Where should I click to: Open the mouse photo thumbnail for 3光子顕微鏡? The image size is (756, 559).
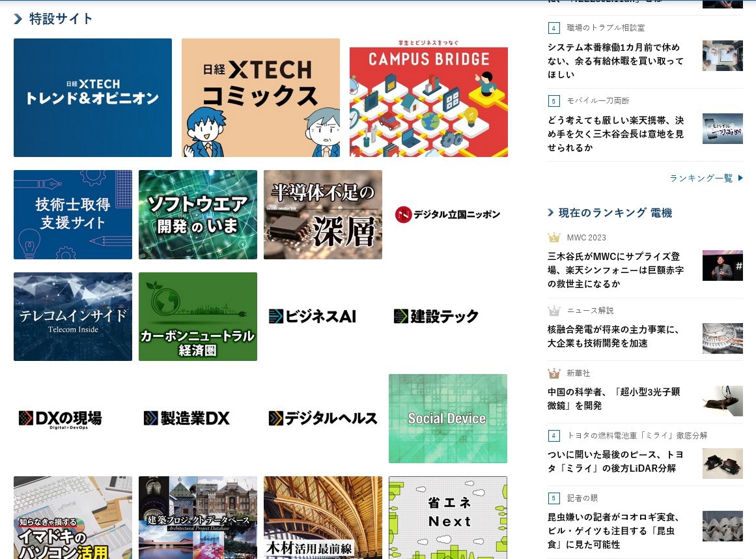pos(722,401)
